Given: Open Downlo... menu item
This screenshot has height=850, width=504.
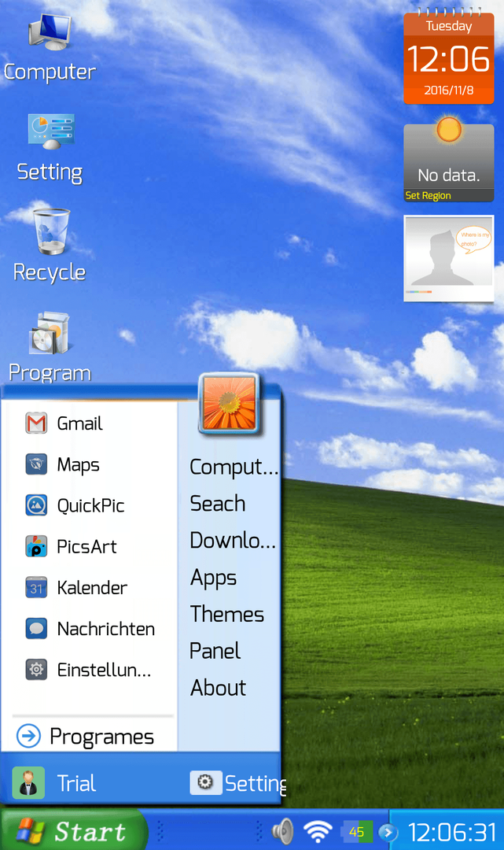Looking at the screenshot, I should pyautogui.click(x=233, y=541).
